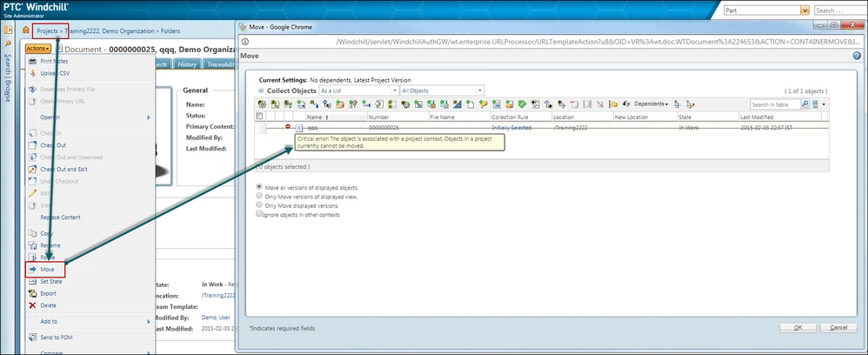The image size is (868, 355).
Task: Click the Export icon in Actions menu
Action: click(32, 293)
